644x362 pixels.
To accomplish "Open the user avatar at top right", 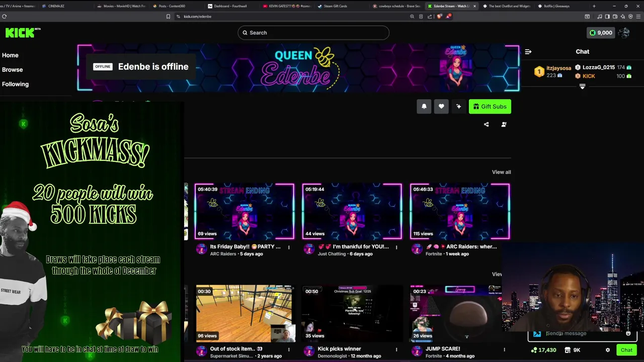I will (624, 33).
